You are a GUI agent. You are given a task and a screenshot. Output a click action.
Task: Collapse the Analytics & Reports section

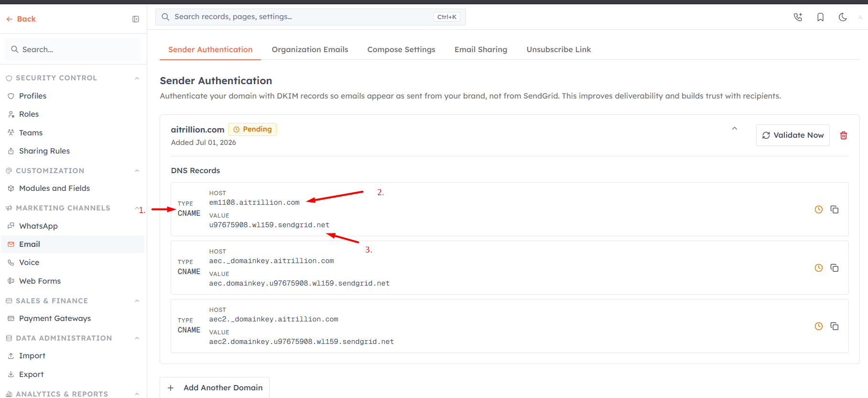point(137,394)
